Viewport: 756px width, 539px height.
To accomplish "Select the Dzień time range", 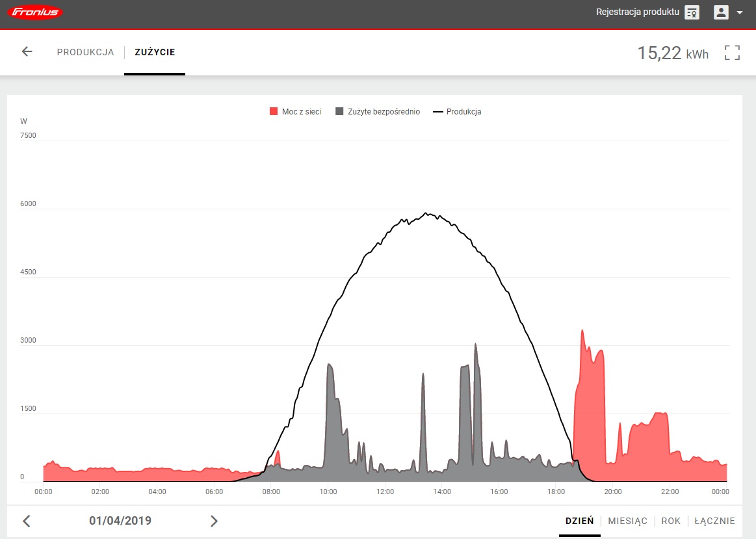I will point(579,521).
